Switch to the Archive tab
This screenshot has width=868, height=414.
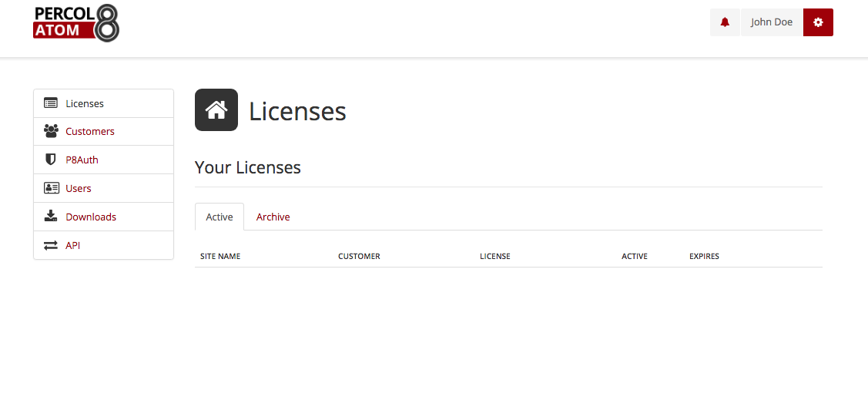coord(273,217)
